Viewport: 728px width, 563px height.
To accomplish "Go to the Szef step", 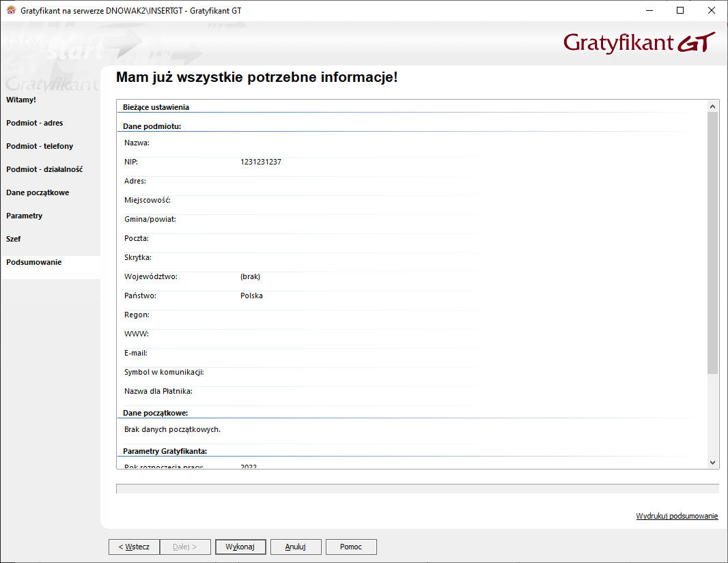I will point(14,239).
